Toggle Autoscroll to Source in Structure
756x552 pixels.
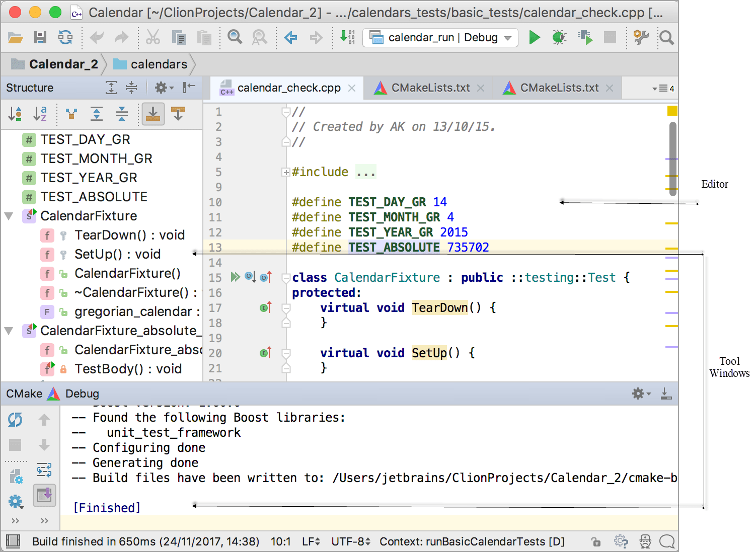coord(153,114)
